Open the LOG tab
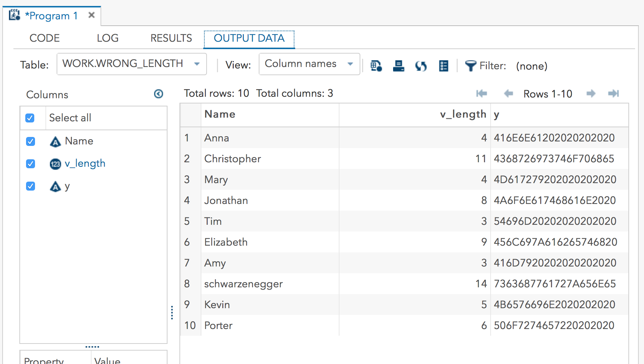Viewport: 644px width, 364px height. (108, 38)
